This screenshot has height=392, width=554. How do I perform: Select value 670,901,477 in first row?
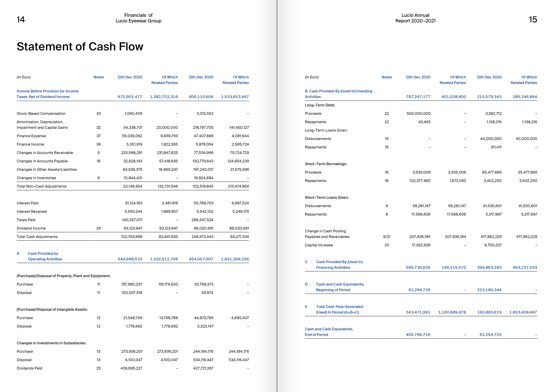click(x=130, y=97)
